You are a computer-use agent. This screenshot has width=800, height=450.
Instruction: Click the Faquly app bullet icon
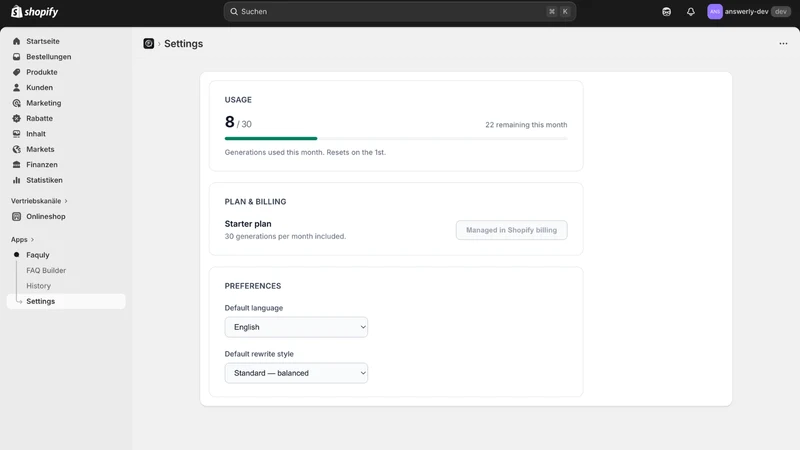tap(16, 254)
